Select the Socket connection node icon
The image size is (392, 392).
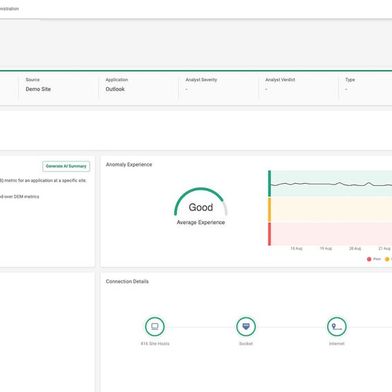(x=246, y=327)
